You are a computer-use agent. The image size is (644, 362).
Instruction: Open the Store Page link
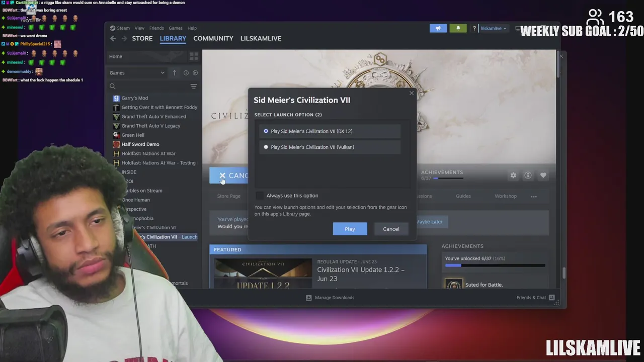point(228,196)
